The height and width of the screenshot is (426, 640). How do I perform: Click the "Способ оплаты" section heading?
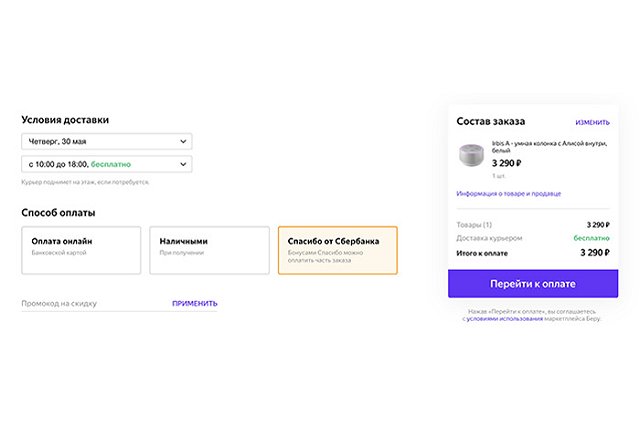coord(58,213)
